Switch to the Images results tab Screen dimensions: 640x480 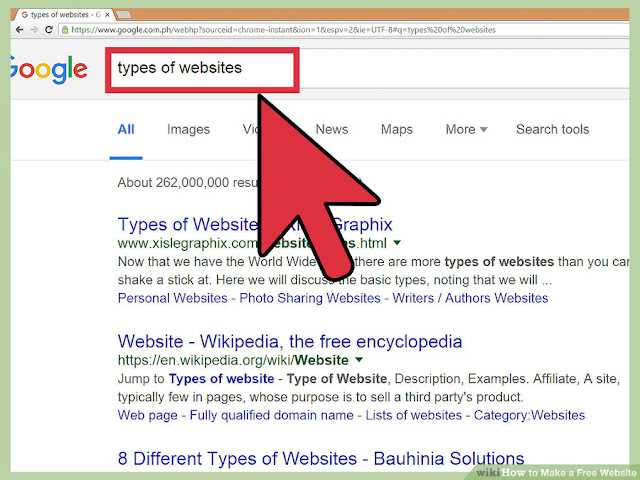click(x=188, y=129)
